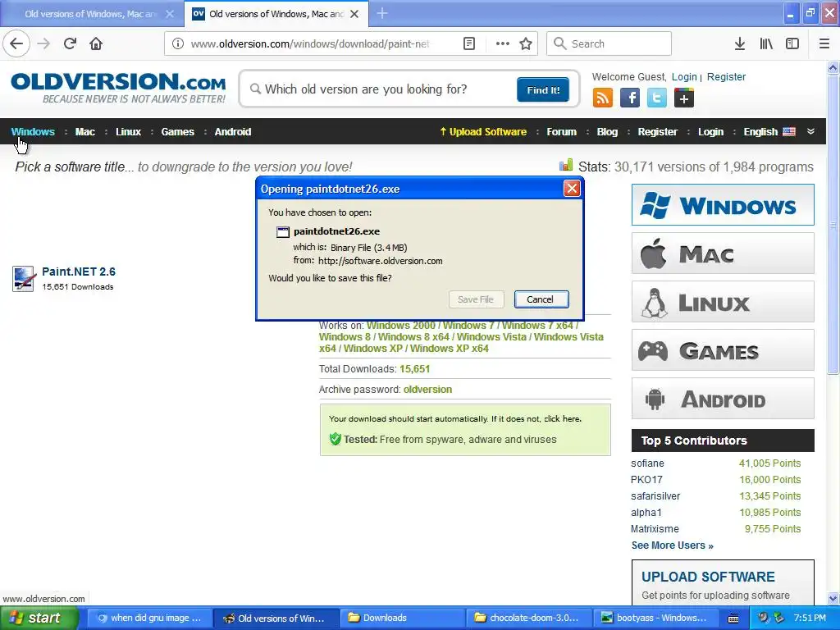This screenshot has height=630, width=840.
Task: Open the Firefox hamburger menu
Action: [824, 43]
